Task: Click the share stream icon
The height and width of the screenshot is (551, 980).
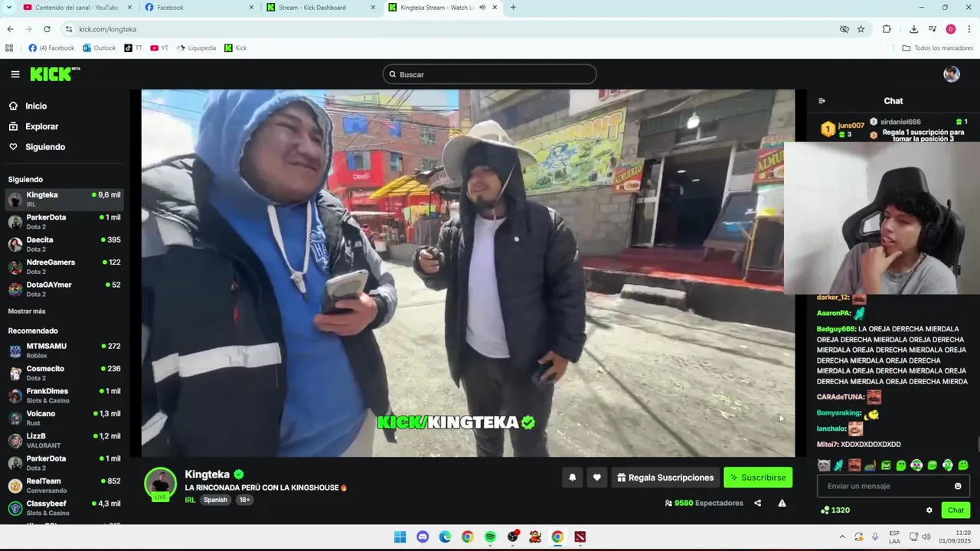Action: pos(757,503)
